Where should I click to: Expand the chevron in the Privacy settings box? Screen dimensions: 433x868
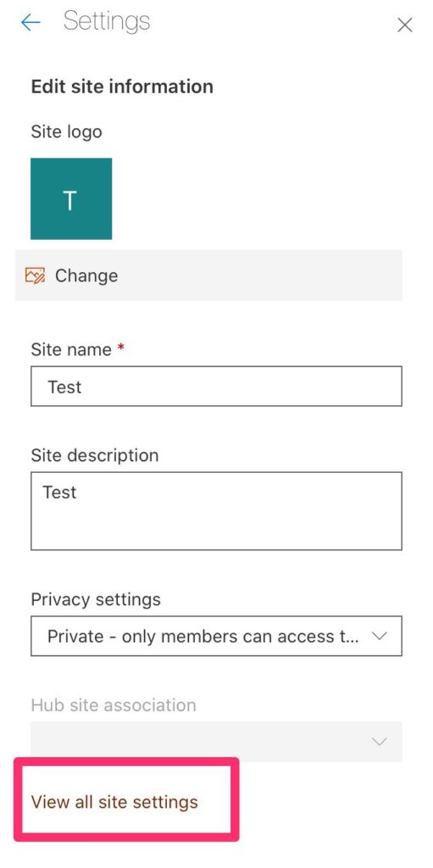click(380, 636)
